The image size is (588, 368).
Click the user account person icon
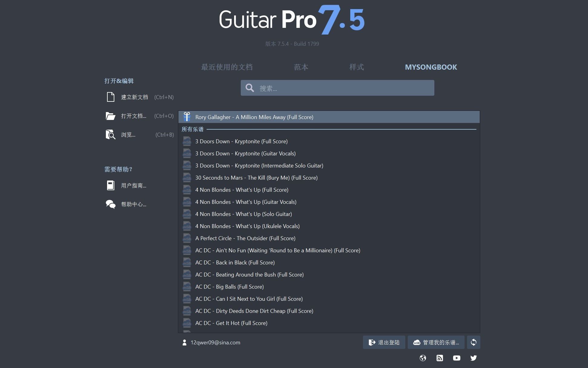[x=185, y=343]
